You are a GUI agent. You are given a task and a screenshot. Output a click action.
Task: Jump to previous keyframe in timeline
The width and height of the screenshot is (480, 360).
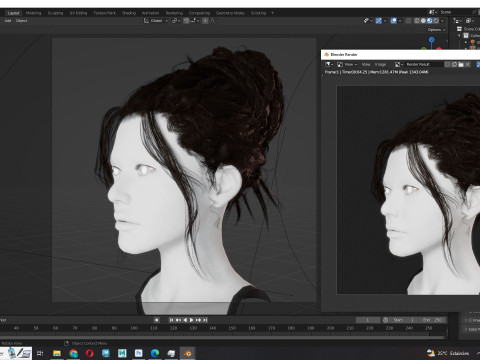[x=178, y=320]
